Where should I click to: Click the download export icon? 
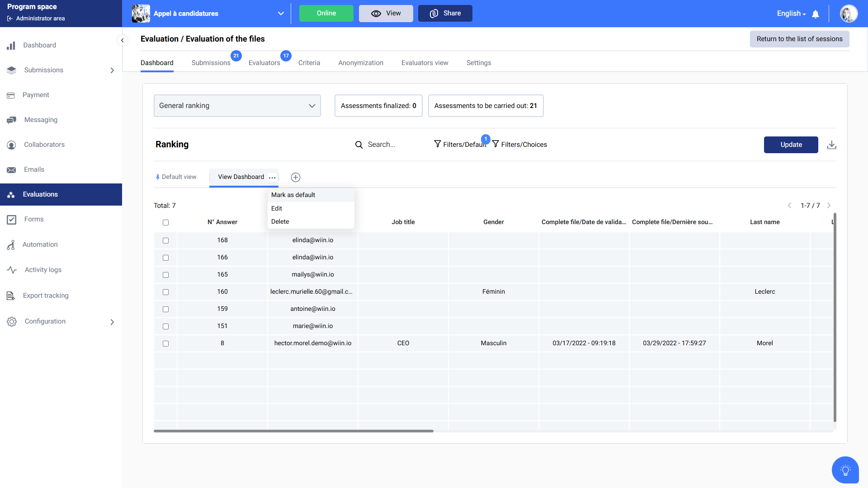point(831,145)
